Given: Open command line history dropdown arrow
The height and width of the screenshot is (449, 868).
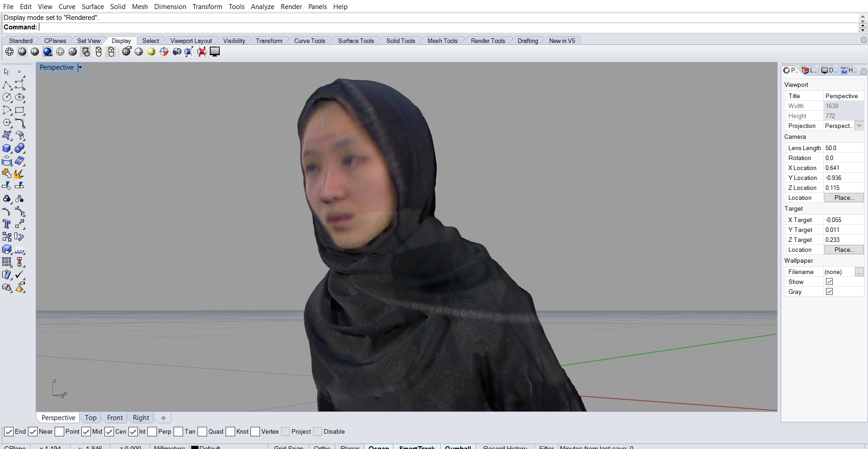Looking at the screenshot, I should point(863,30).
